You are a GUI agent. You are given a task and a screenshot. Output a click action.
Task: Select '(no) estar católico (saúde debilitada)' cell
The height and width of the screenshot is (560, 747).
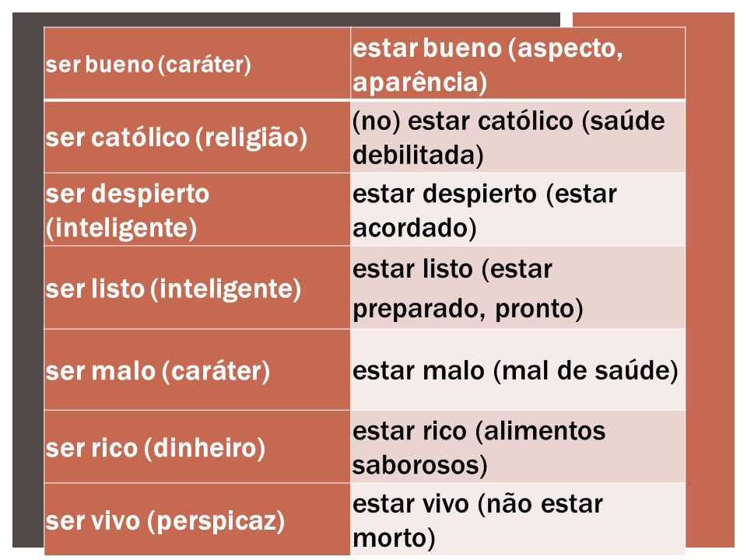tap(518, 137)
